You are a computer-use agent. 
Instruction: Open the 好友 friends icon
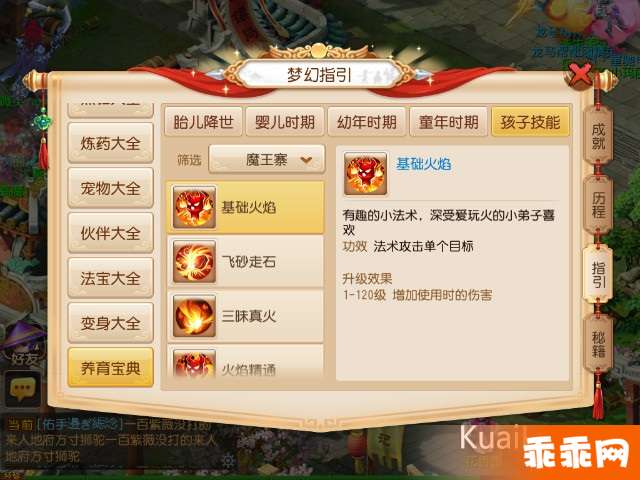[24, 345]
